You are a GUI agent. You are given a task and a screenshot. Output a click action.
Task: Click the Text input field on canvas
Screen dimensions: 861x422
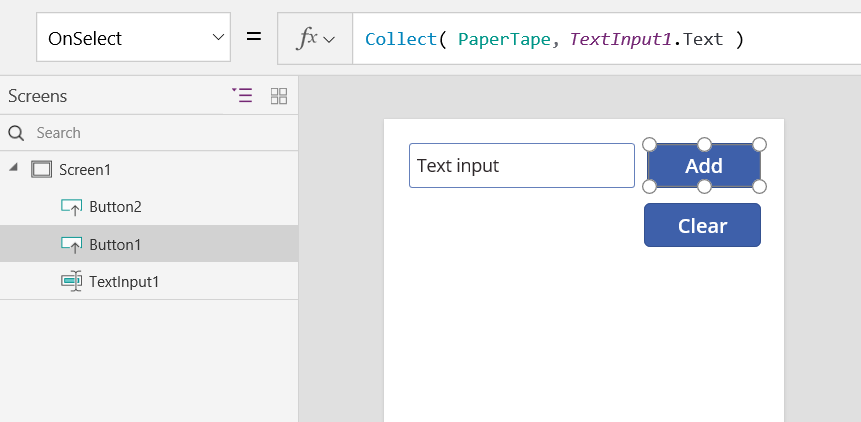pyautogui.click(x=522, y=165)
